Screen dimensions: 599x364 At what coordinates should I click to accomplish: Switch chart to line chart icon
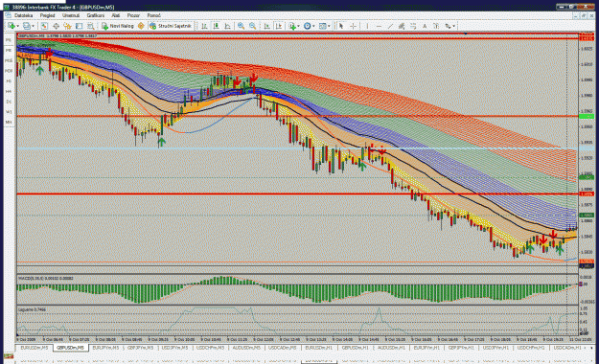[x=228, y=26]
